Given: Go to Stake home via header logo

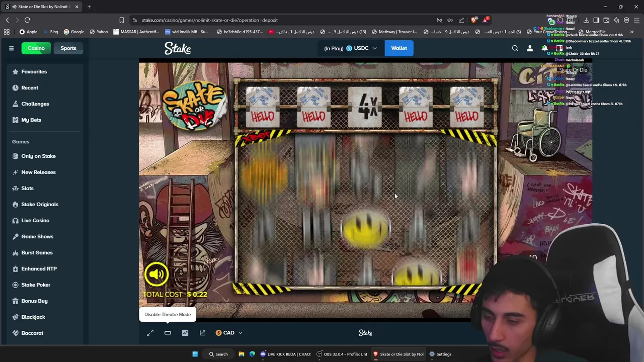Looking at the screenshot, I should [x=178, y=48].
